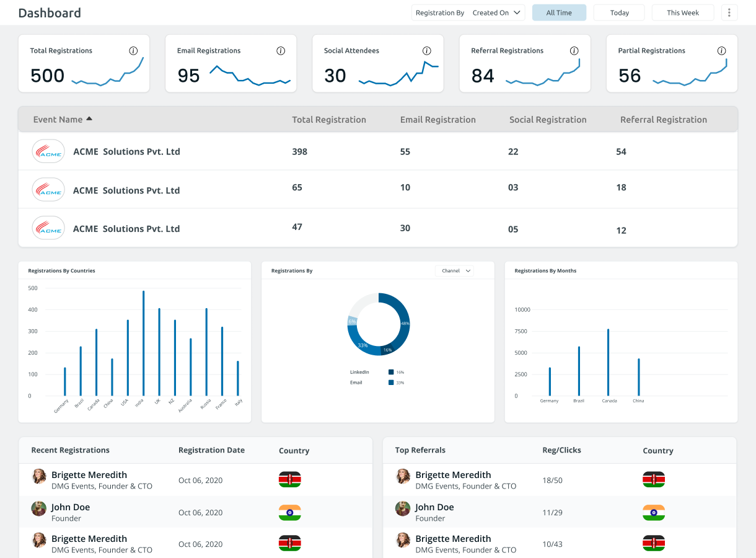The width and height of the screenshot is (756, 558).
Task: Click the 55 email registration cell
Action: point(405,151)
